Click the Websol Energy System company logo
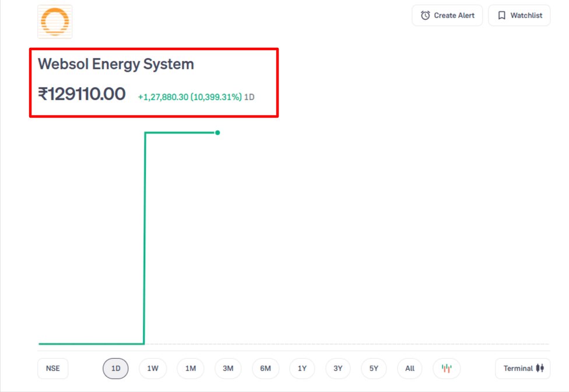 pos(55,22)
